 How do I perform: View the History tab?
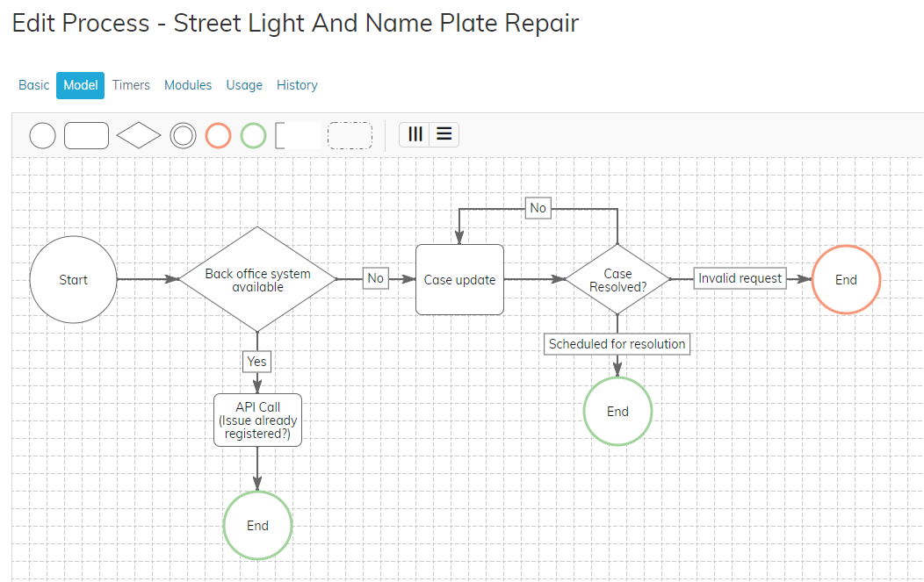297,85
